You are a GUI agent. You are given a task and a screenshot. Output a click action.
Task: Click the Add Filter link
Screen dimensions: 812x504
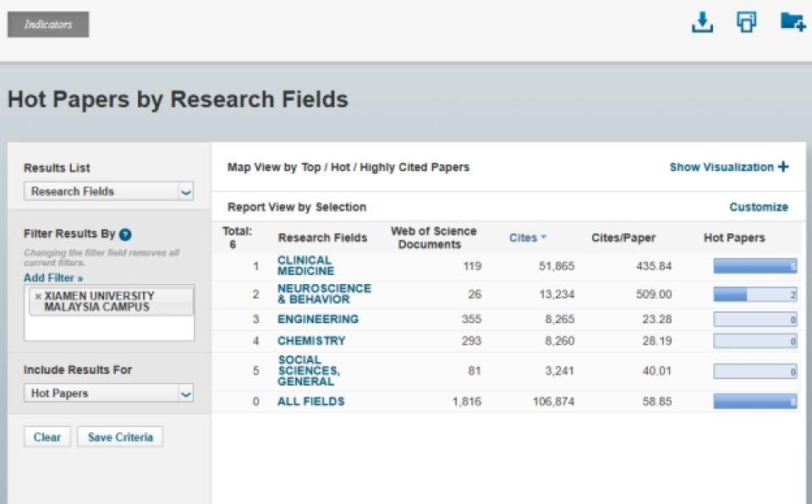(53, 278)
